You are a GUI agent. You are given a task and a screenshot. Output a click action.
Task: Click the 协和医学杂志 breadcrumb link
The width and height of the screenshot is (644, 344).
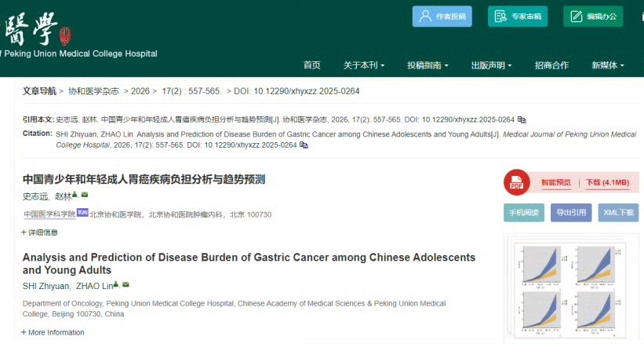click(x=93, y=91)
